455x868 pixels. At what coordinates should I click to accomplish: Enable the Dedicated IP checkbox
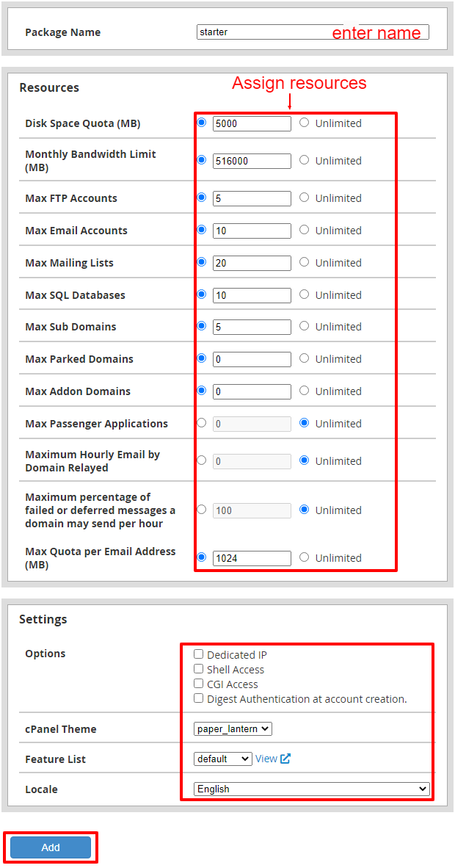point(199,654)
